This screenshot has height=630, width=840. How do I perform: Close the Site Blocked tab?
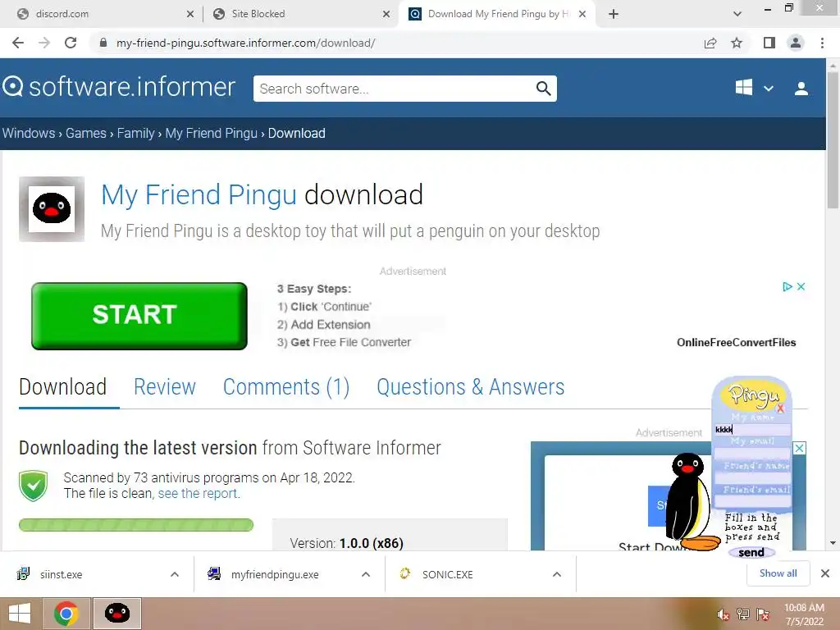click(x=386, y=14)
